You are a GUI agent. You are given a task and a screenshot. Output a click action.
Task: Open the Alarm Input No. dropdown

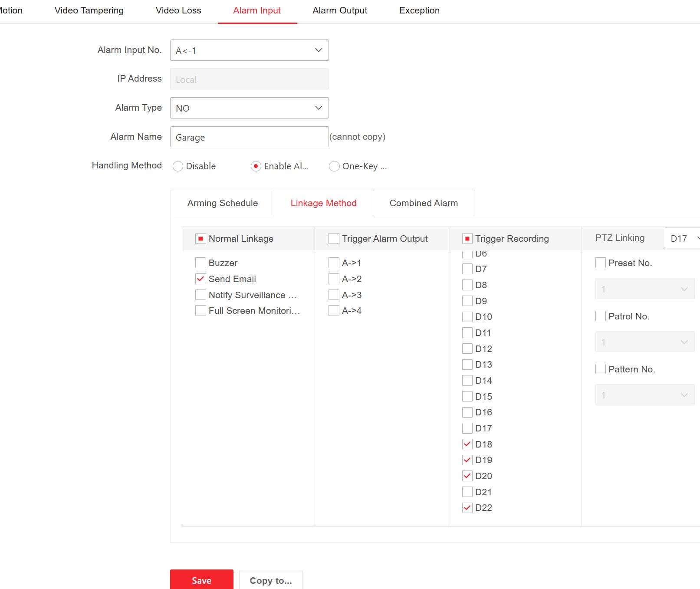pos(249,50)
